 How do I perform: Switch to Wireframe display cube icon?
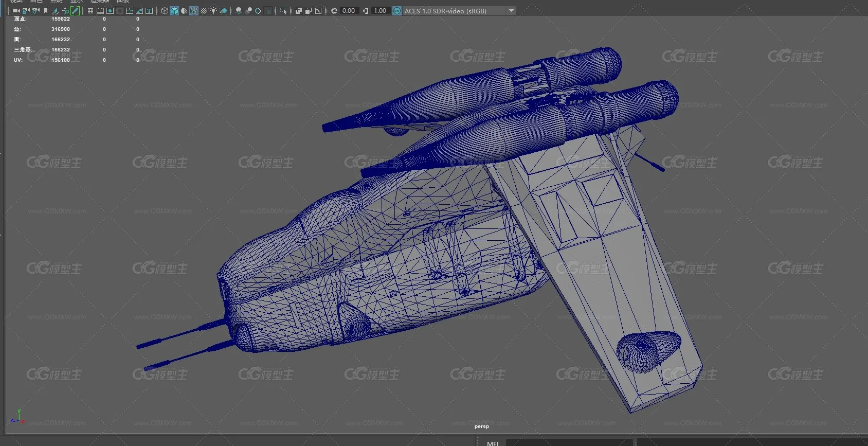point(165,11)
